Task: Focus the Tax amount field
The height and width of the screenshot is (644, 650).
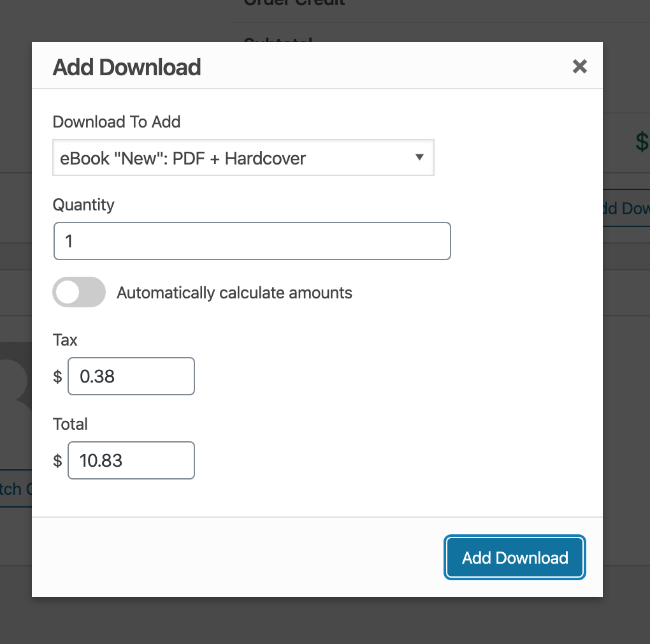Action: (x=131, y=376)
